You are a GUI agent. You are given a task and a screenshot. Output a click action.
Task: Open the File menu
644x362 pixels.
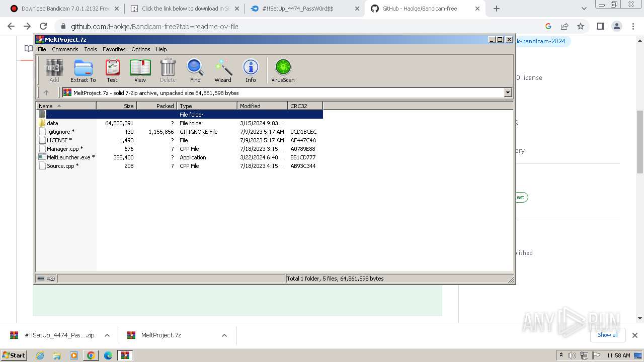42,49
